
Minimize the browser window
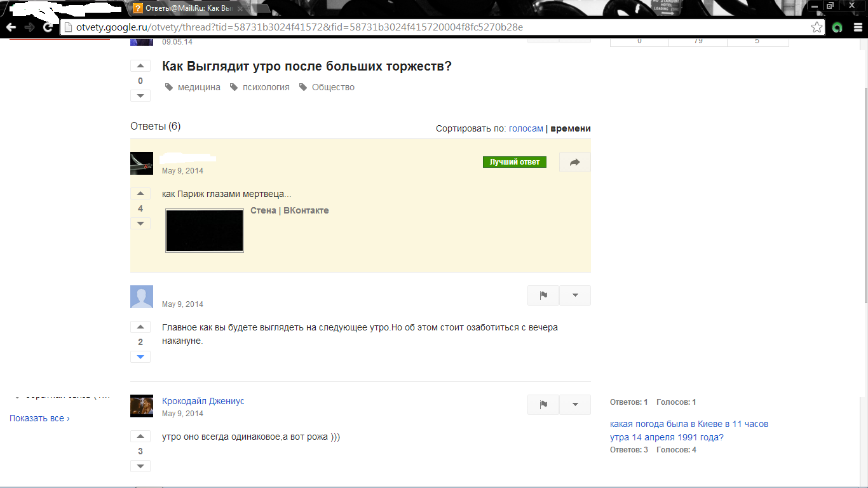coord(814,5)
